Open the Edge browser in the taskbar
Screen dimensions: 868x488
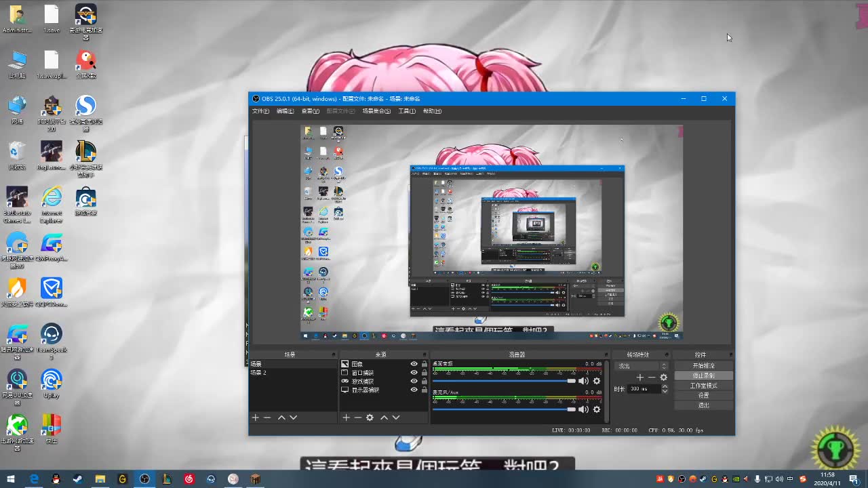pyautogui.click(x=33, y=479)
